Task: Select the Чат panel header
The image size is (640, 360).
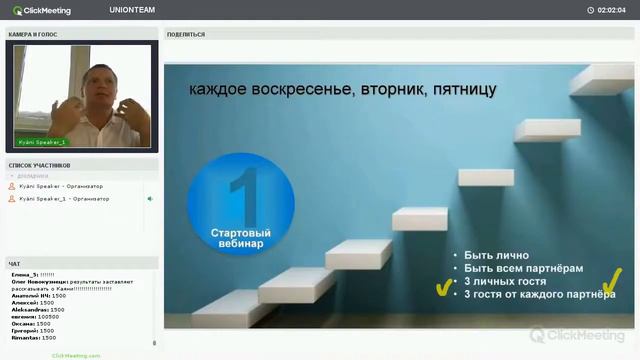Action: click(82, 264)
